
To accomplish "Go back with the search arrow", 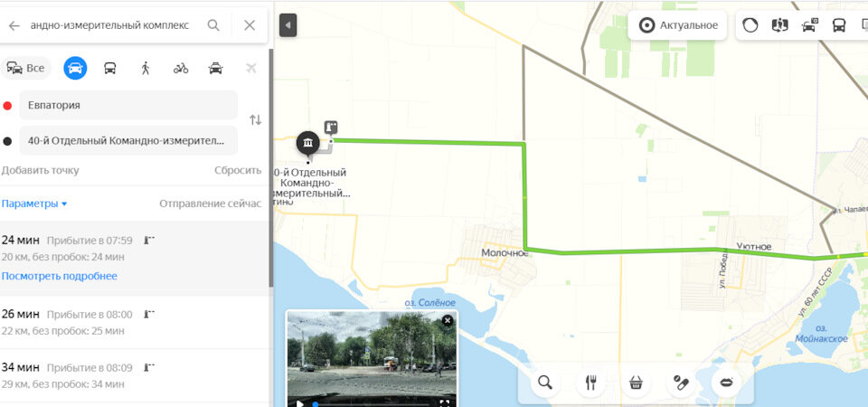I will (14, 25).
